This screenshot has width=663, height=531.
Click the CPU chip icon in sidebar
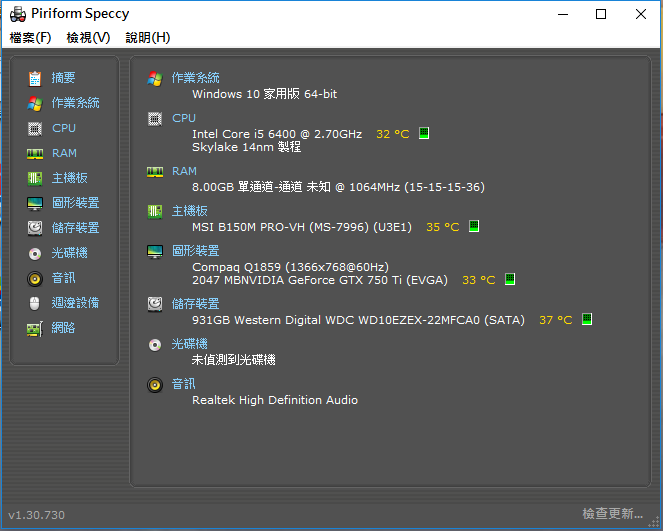tap(35, 129)
